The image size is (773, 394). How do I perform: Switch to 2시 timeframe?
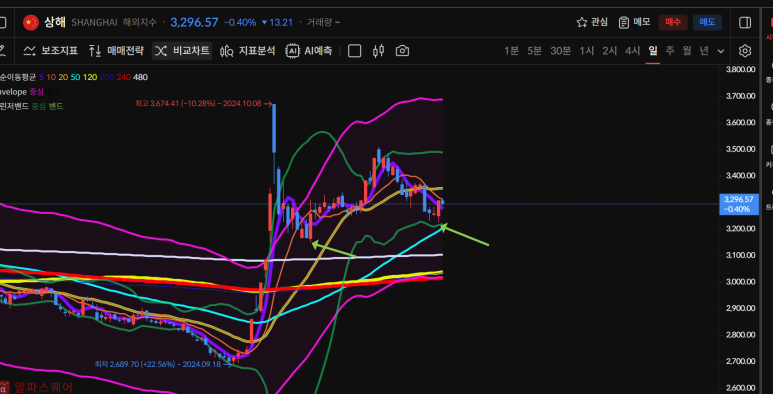(x=610, y=51)
